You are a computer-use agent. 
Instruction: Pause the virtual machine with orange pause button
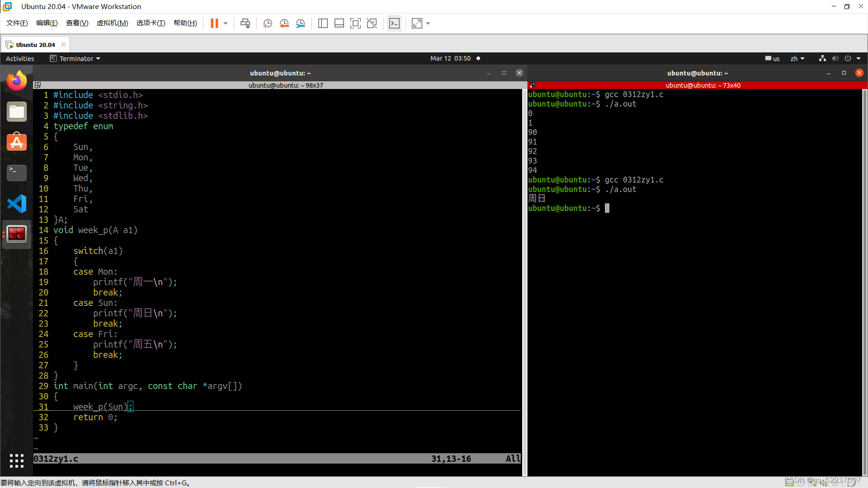pos(214,23)
